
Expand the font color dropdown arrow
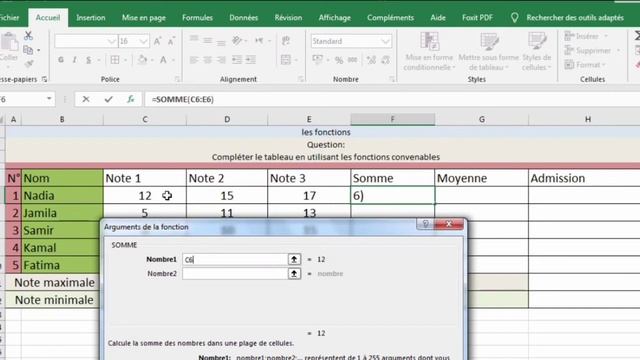coord(173,60)
